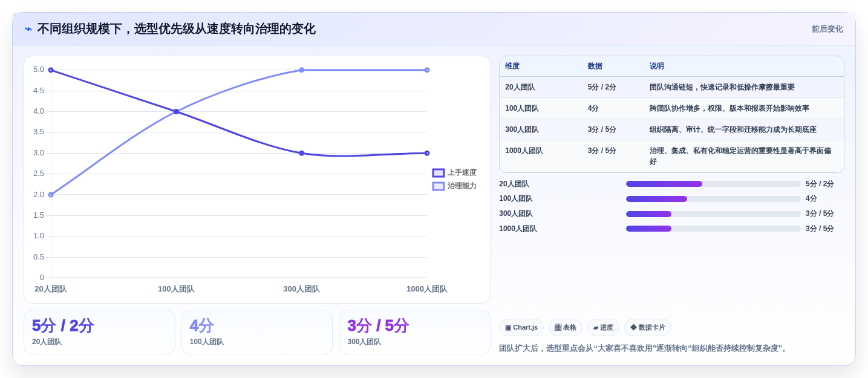Click the 1000人团队 progress bar
This screenshot has height=378, width=868.
713,229
